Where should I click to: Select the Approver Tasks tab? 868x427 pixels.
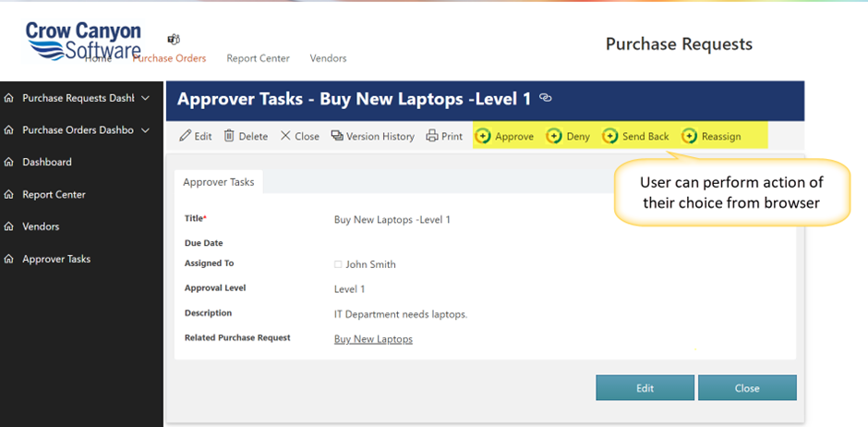coord(219,183)
